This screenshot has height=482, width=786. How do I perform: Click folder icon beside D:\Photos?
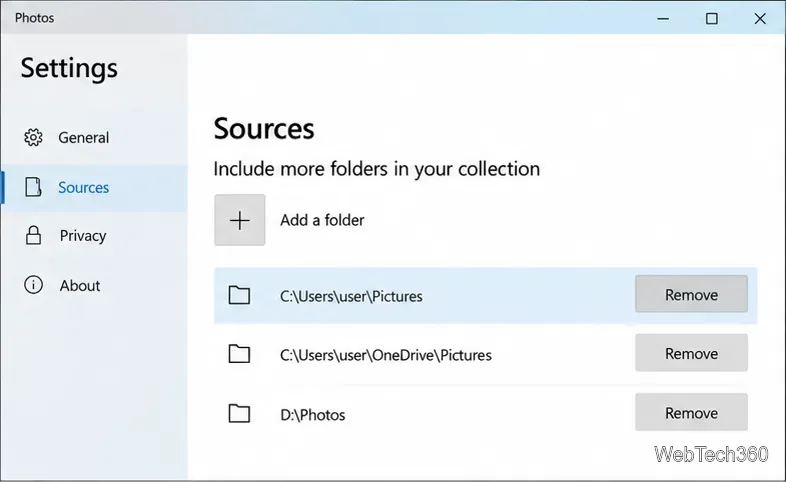point(239,413)
